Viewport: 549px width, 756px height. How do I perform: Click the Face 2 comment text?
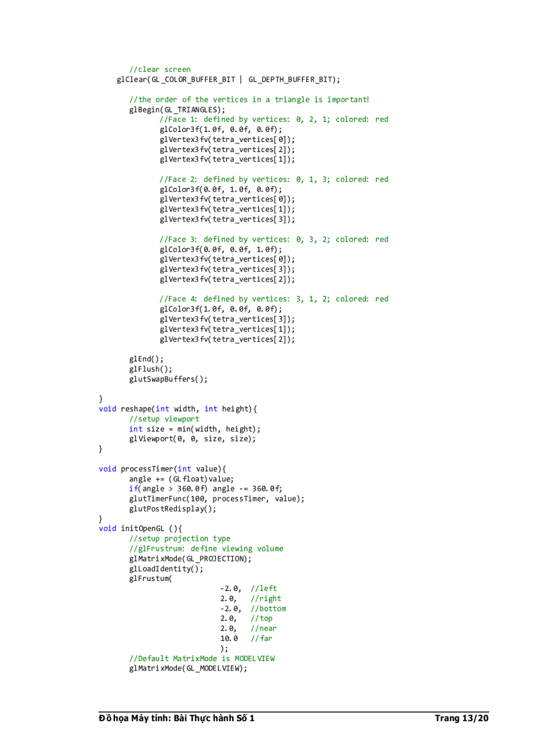click(273, 179)
